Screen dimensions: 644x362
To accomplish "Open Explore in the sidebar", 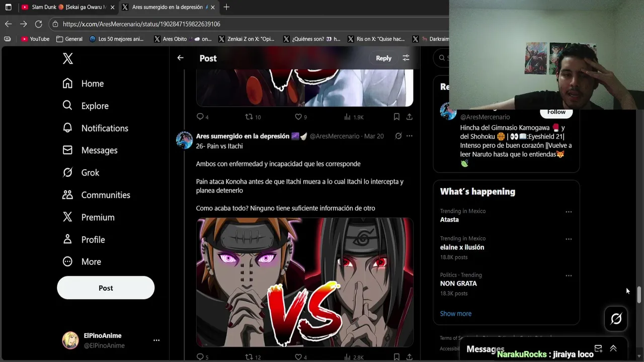I will coord(85,106).
